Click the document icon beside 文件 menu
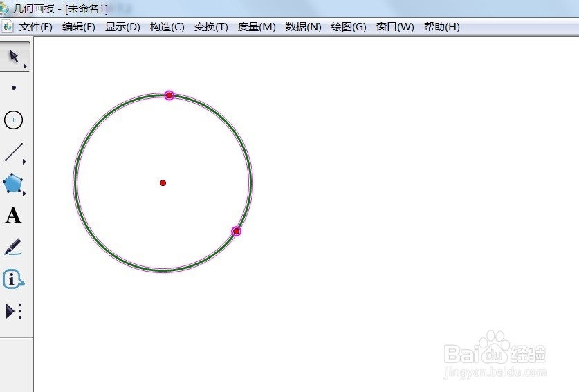Image resolution: width=579 pixels, height=392 pixels. (8, 26)
